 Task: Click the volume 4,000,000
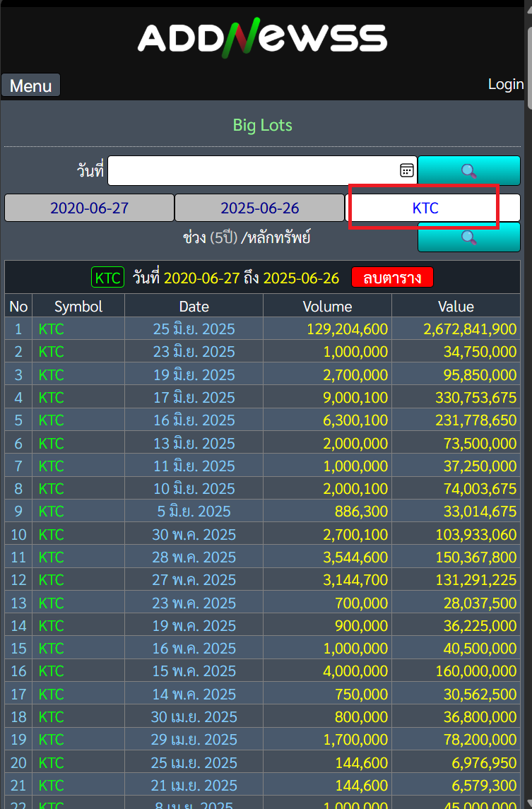pyautogui.click(x=355, y=671)
